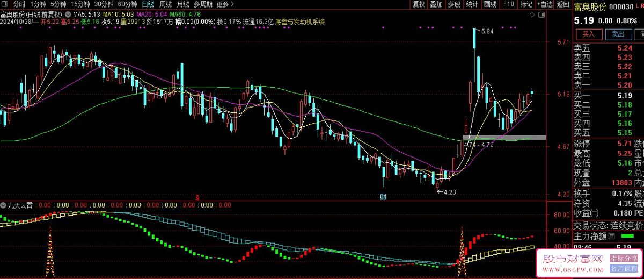Select the 日线 daily chart tab
The height and width of the screenshot is (279, 644).
click(148, 4)
